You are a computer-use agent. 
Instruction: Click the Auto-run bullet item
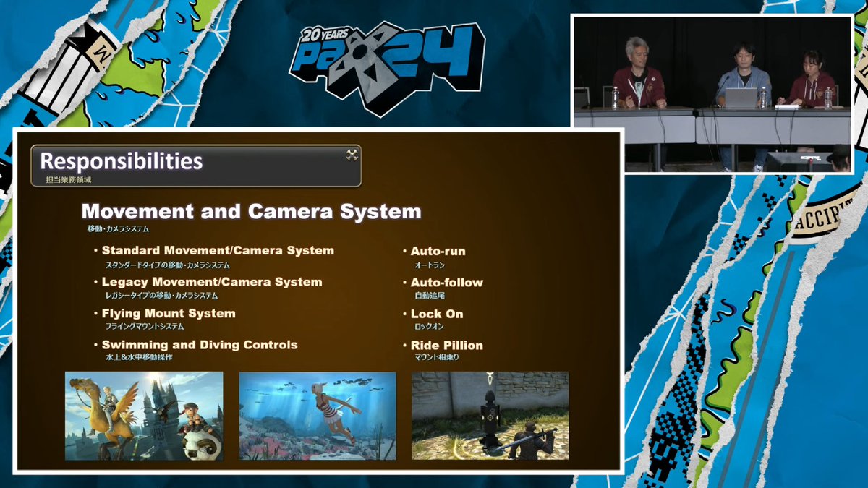pos(438,252)
